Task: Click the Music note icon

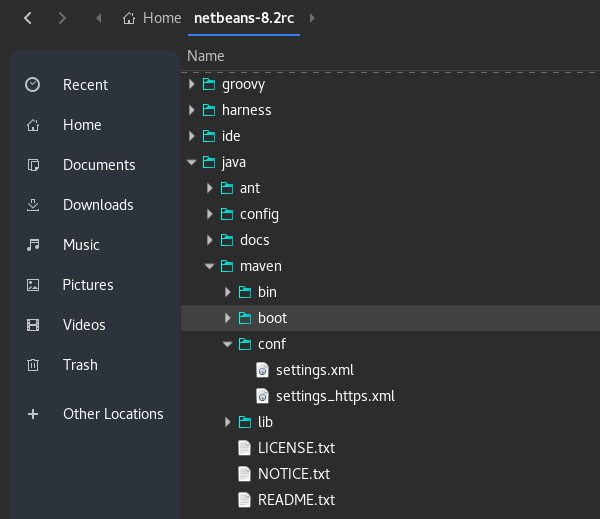Action: [33, 245]
